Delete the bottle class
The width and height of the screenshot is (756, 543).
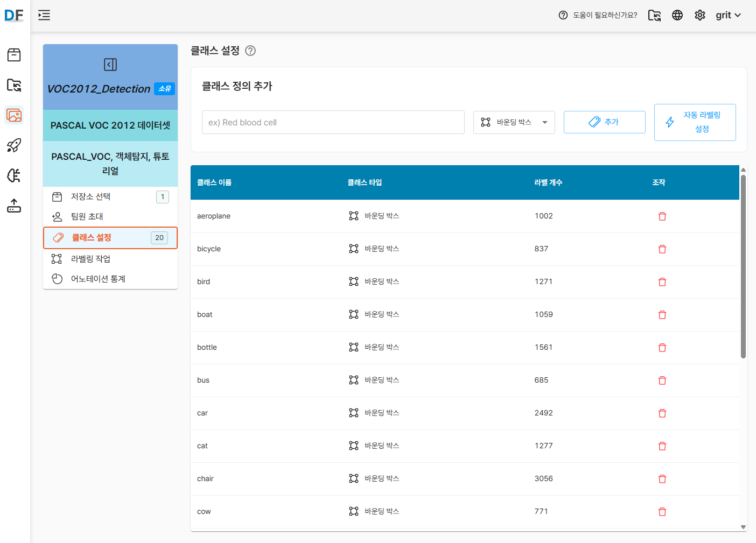tap(662, 348)
